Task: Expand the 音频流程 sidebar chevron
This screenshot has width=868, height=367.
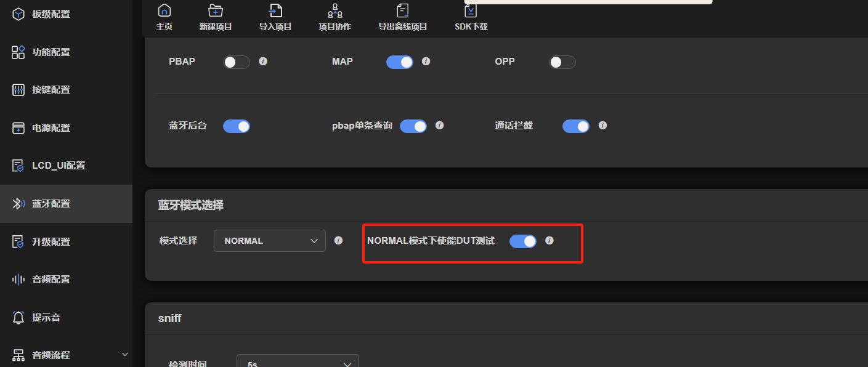Action: [x=125, y=355]
